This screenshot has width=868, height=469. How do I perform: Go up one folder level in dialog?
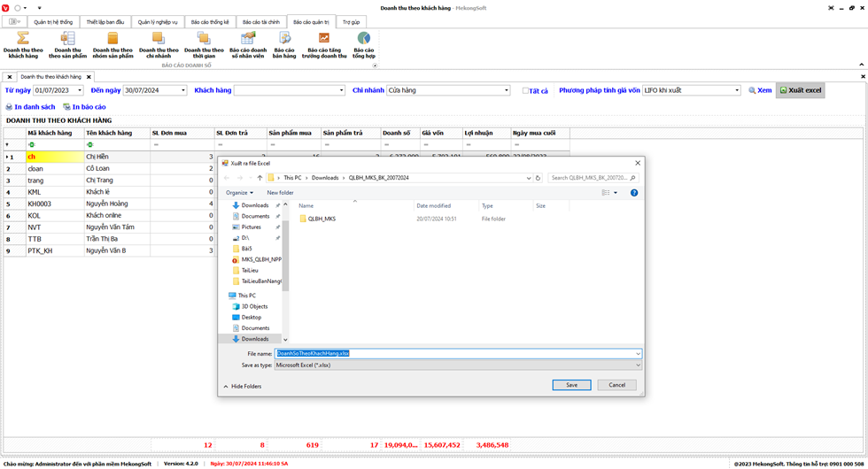tap(260, 178)
